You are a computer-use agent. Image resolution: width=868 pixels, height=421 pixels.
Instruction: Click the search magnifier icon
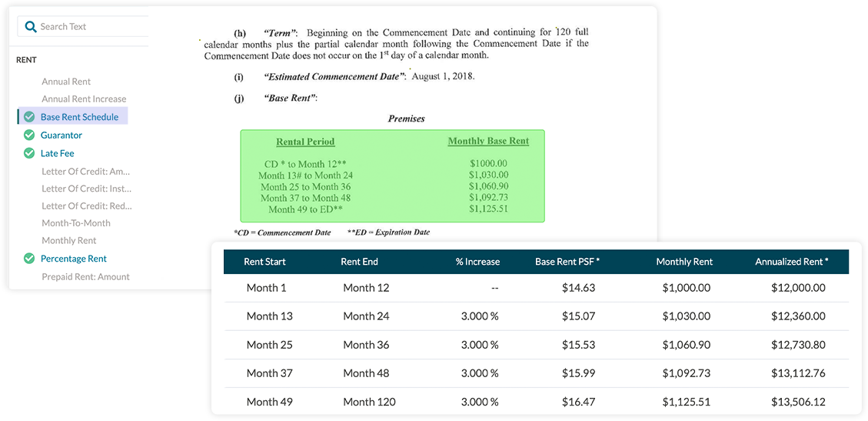(31, 27)
